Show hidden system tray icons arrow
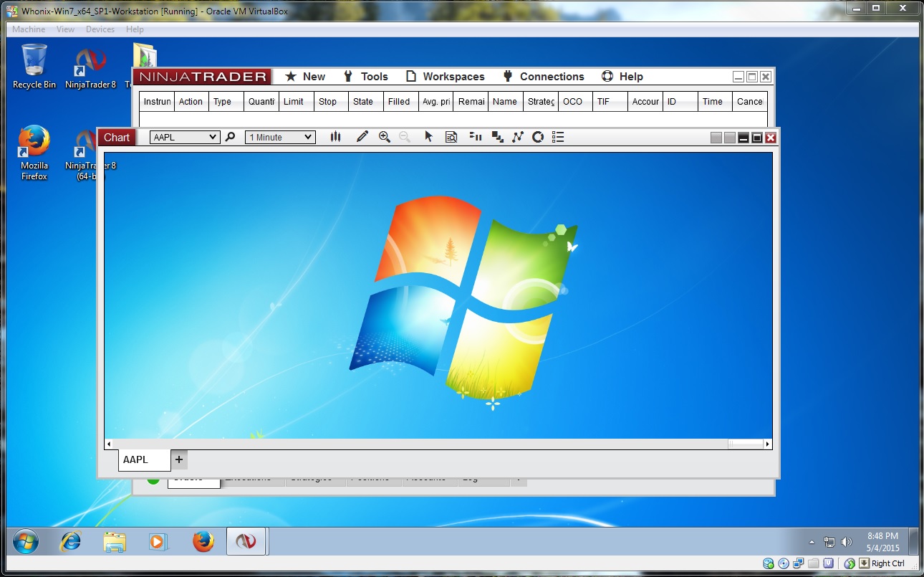 pyautogui.click(x=812, y=542)
